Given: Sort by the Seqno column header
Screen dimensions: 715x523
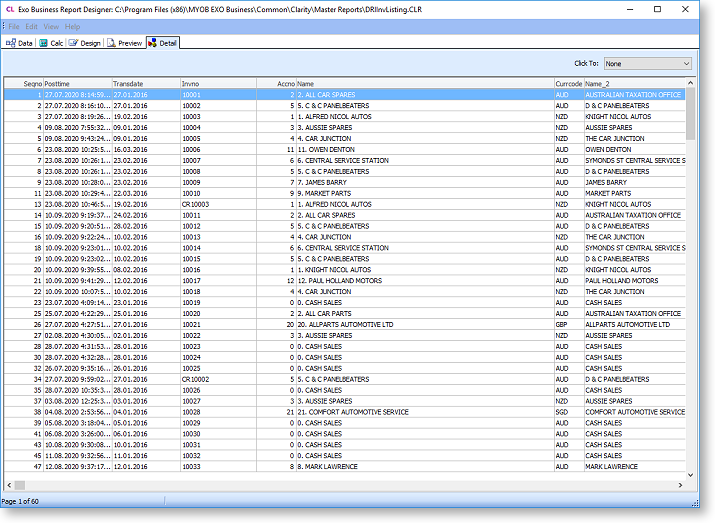Looking at the screenshot, I should pyautogui.click(x=24, y=83).
